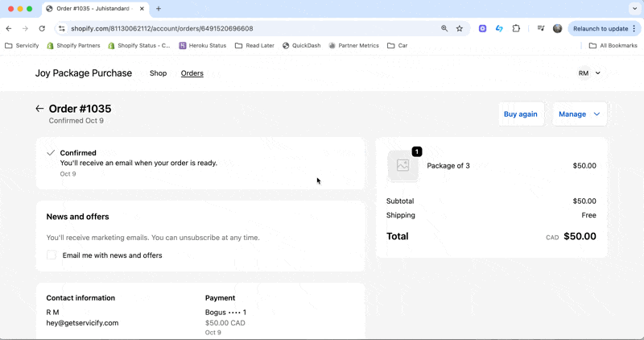Open the Heroku Status bookmark

pos(203,46)
